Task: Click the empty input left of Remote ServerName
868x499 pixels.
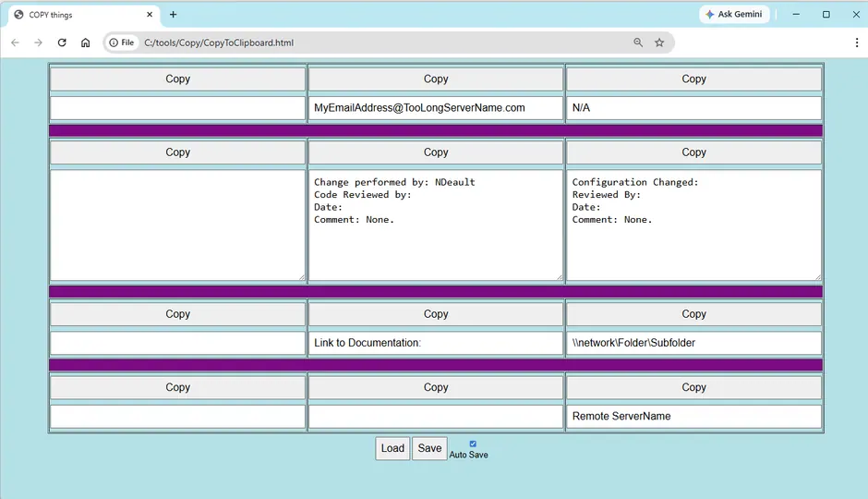Action: 436,417
